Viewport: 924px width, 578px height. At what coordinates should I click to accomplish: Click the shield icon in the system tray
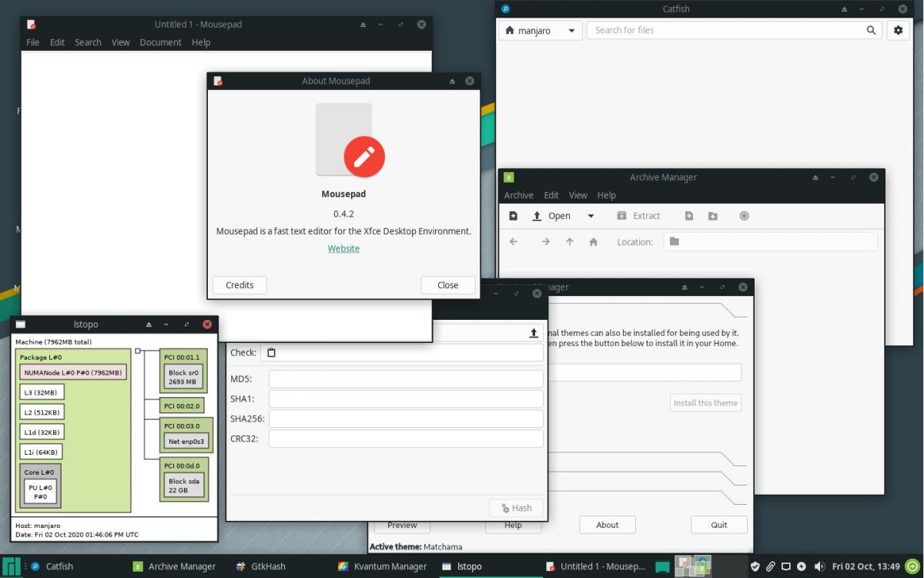(755, 566)
